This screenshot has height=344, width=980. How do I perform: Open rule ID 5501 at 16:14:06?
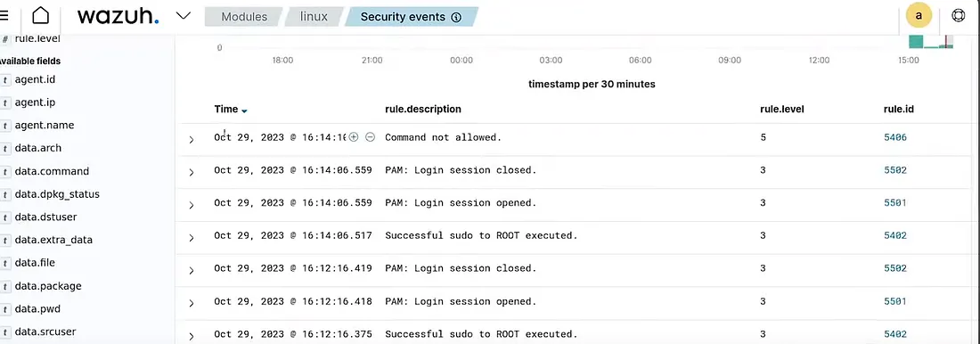895,202
